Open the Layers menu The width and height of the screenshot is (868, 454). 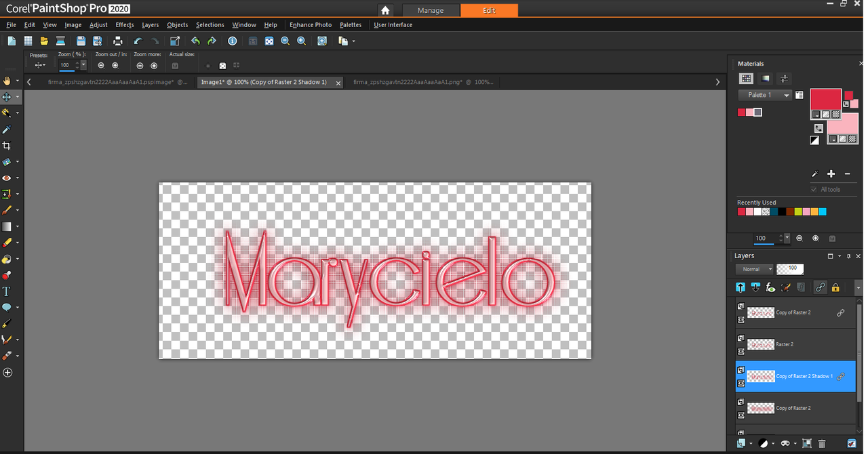point(151,25)
